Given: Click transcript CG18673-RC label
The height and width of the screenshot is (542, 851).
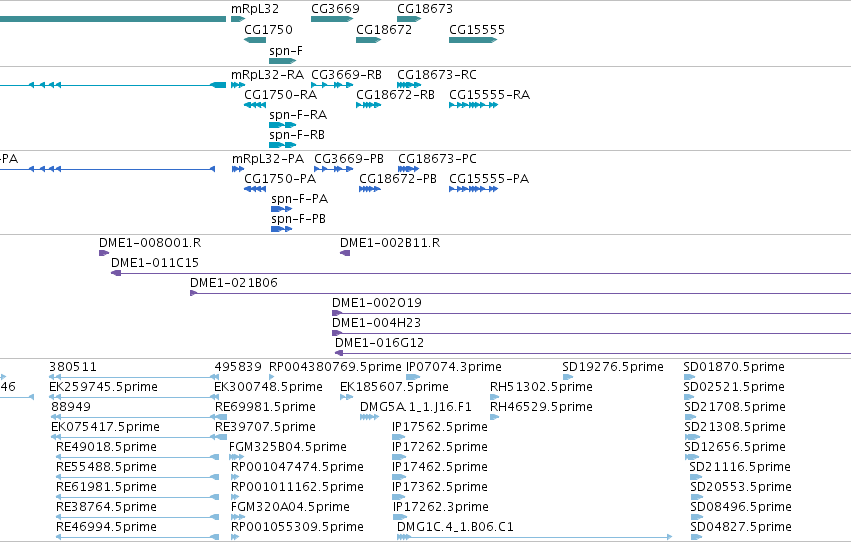Looking at the screenshot, I should [437, 75].
